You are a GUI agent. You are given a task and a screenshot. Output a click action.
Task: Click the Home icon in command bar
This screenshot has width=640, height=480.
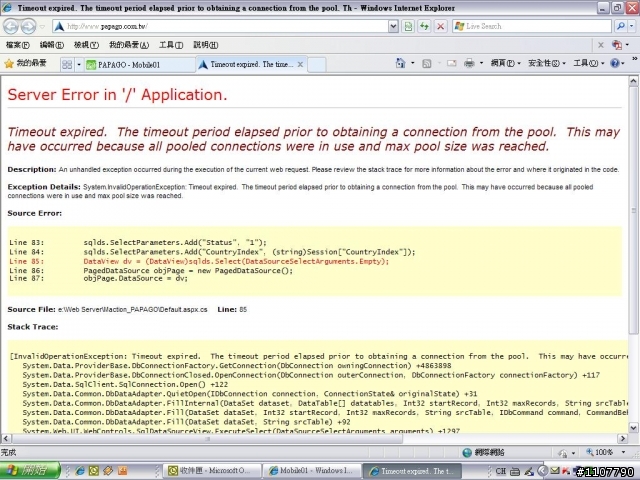pos(400,63)
